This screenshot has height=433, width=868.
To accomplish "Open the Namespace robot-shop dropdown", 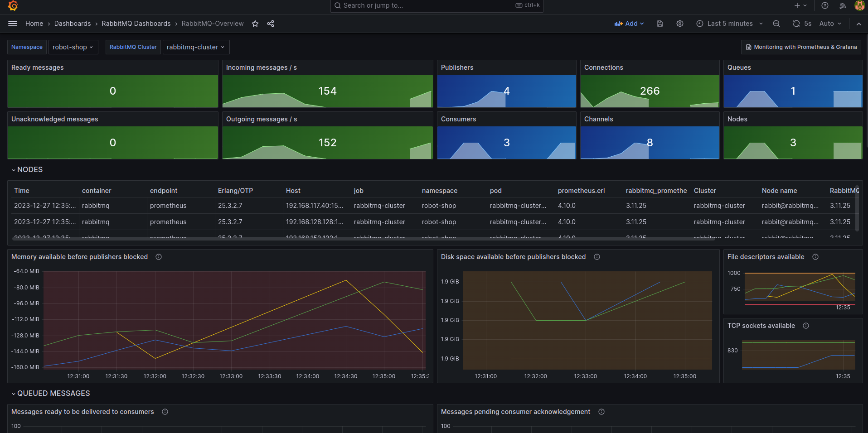I will (73, 47).
